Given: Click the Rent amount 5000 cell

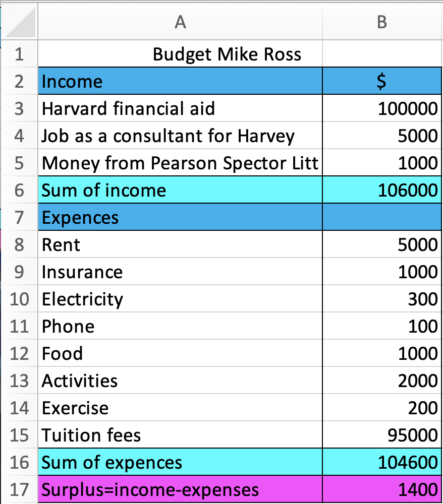Looking at the screenshot, I should 382,244.
